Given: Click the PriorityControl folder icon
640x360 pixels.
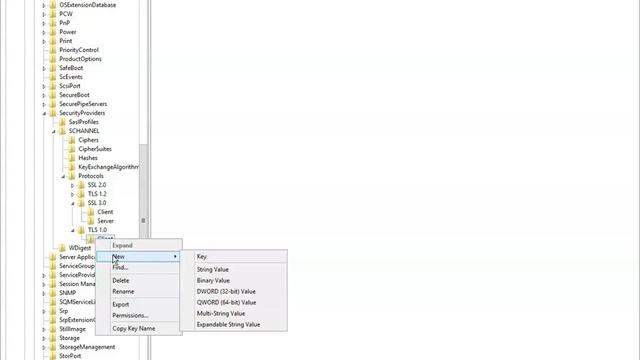Looking at the screenshot, I should tap(53, 50).
